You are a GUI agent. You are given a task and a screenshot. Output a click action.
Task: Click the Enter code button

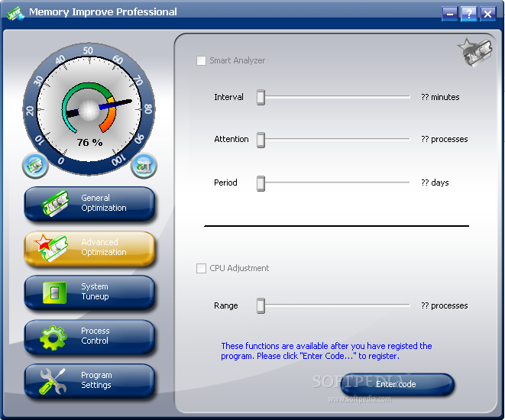397,384
